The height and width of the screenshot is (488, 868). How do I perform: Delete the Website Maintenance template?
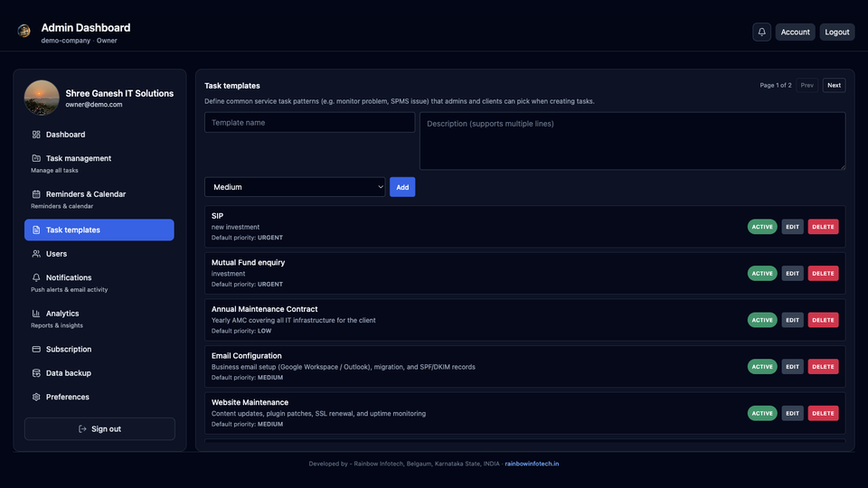(823, 413)
